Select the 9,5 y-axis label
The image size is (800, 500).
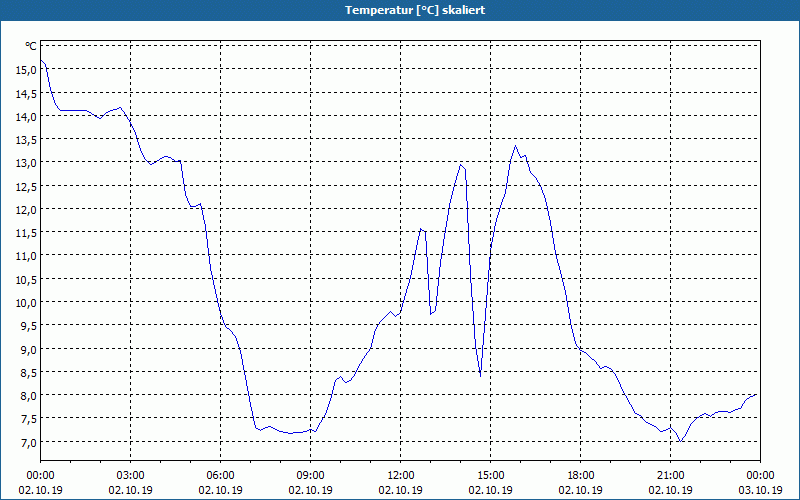(x=29, y=327)
